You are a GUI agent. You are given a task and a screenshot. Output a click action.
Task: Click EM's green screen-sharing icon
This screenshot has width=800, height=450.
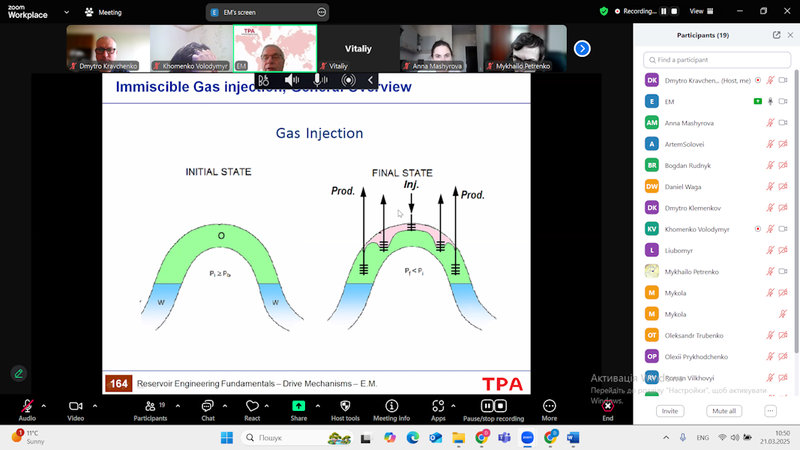pos(758,102)
